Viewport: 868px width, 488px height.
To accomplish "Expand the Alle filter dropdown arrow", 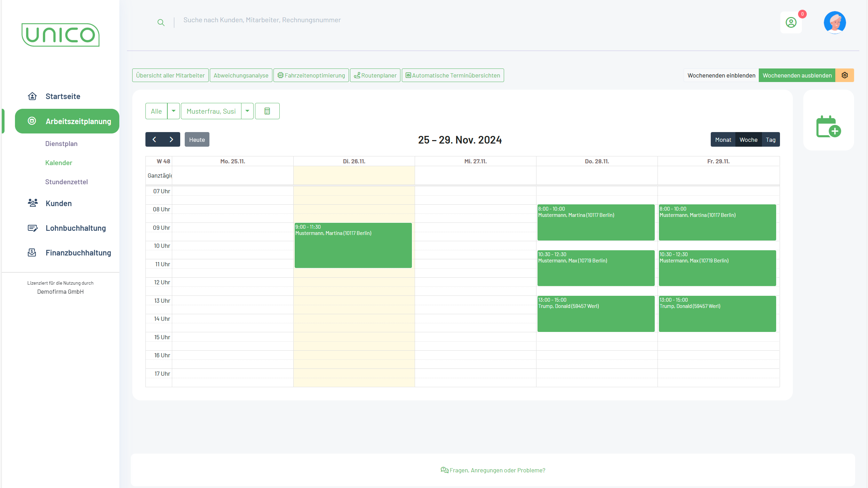I will click(x=173, y=111).
